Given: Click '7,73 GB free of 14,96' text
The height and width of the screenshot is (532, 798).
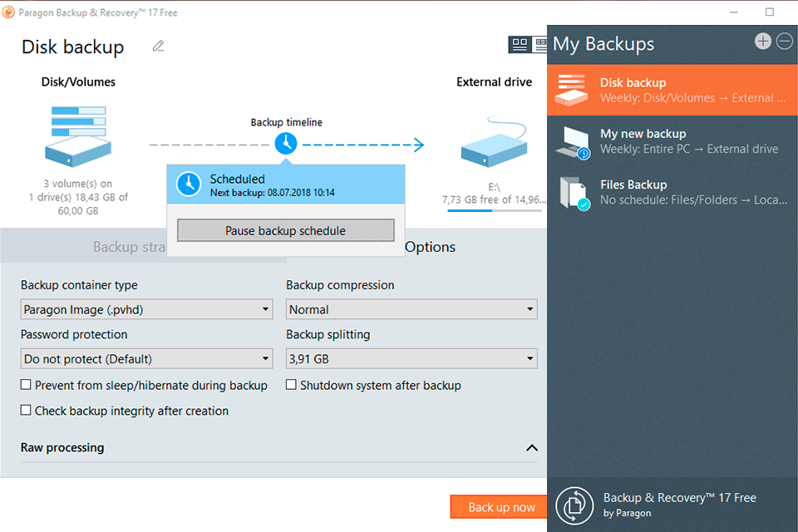Looking at the screenshot, I should pos(494,199).
